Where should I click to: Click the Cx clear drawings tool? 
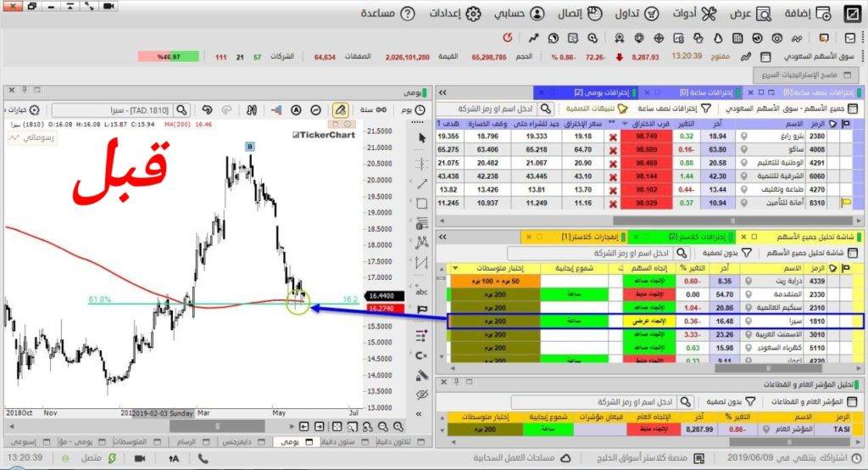pos(421,355)
